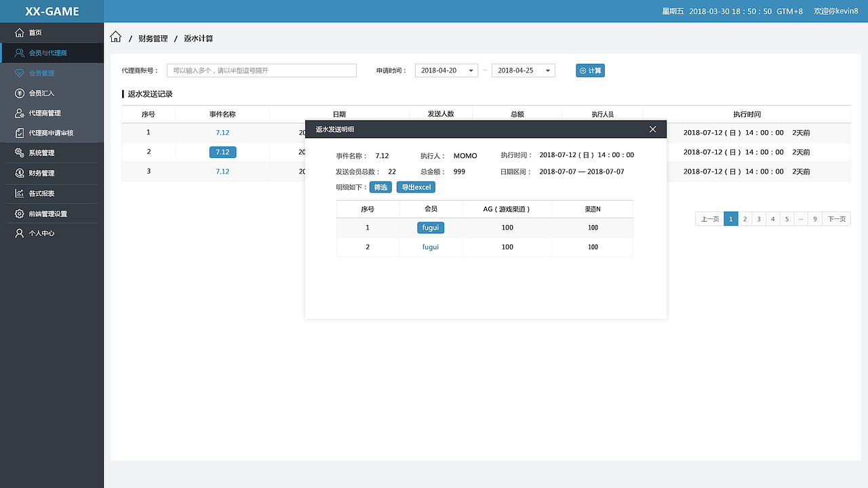This screenshot has height=488, width=868.
Task: Click 欢迎你kevin8 in the header
Action: click(836, 12)
